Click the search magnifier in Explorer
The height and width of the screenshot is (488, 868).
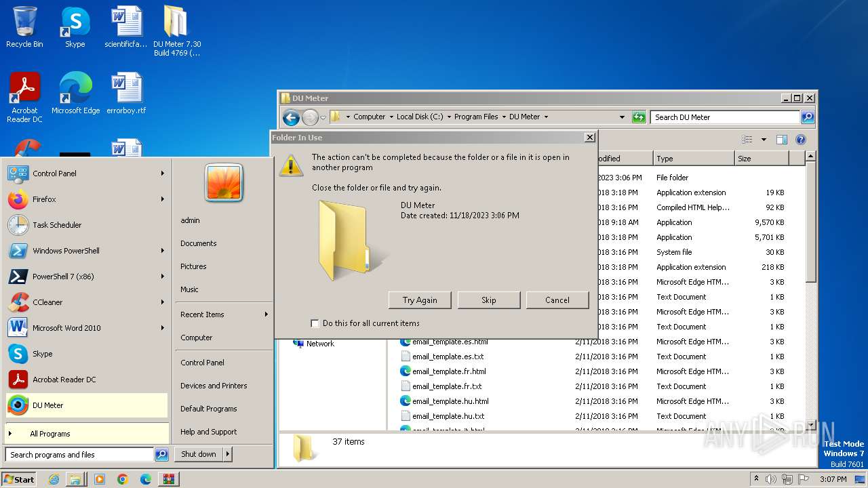tap(808, 117)
